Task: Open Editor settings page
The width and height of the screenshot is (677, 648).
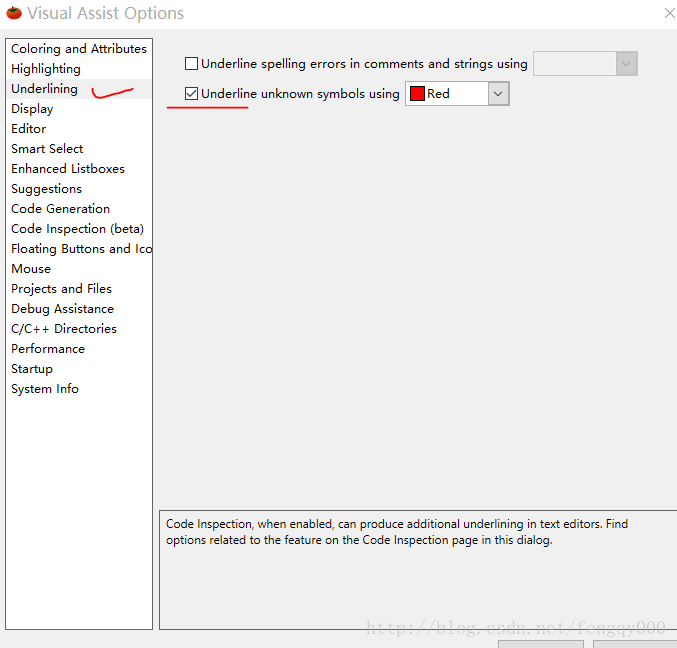Action: 79,129
